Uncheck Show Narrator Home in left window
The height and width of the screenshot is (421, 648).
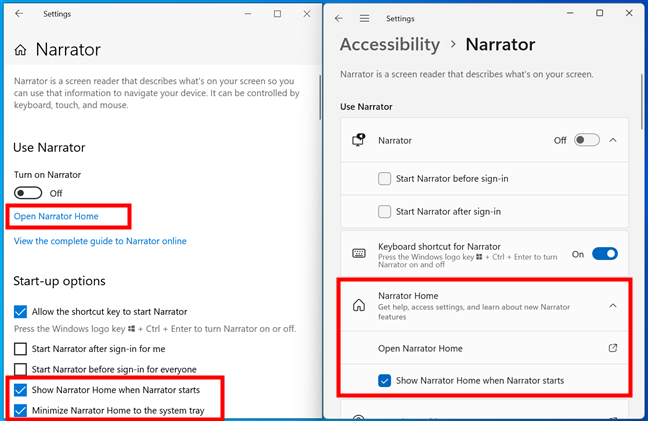pos(20,390)
